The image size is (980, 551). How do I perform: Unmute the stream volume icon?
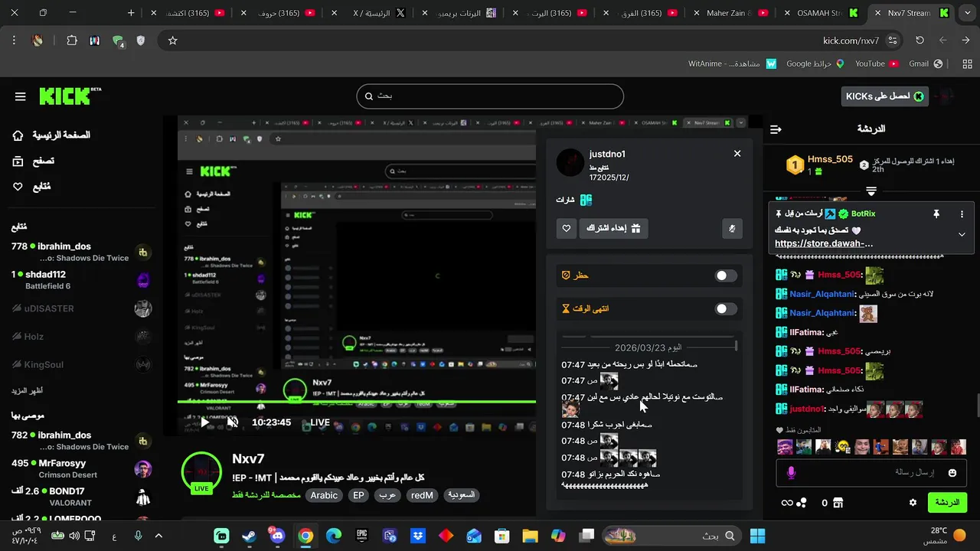(233, 422)
